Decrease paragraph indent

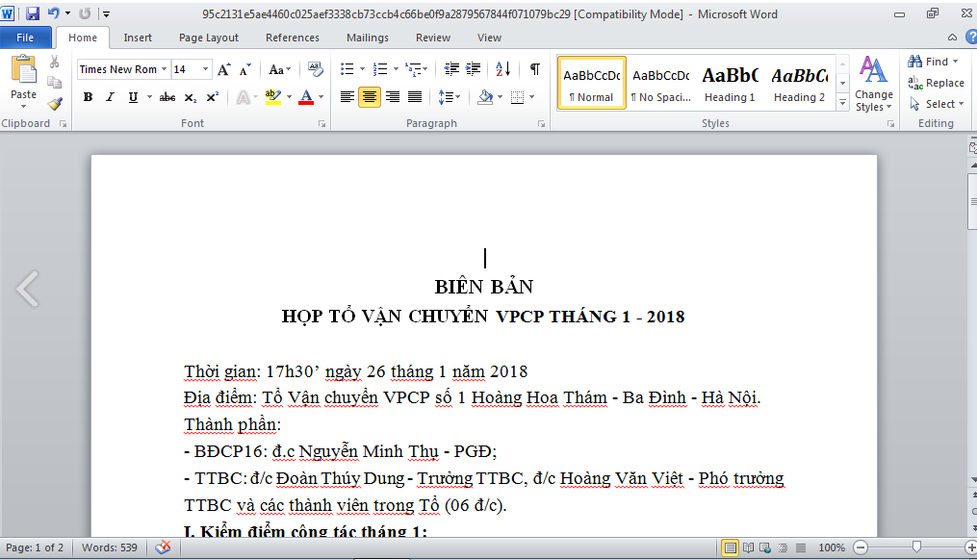click(451, 69)
